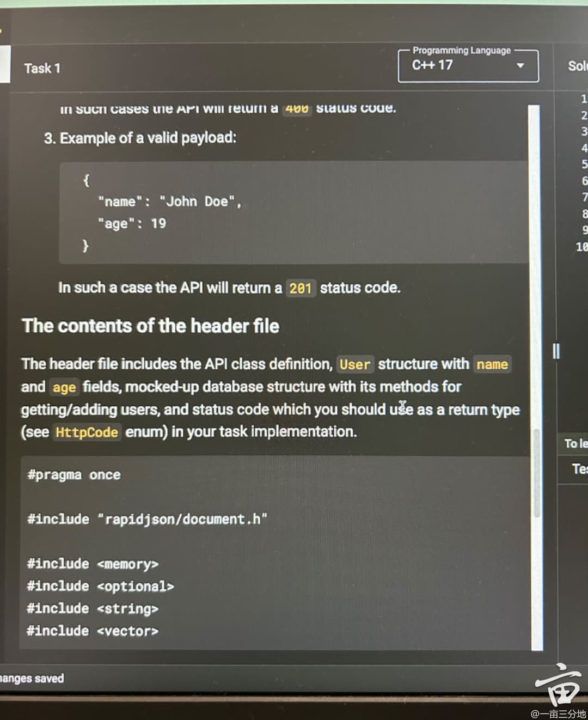Viewport: 588px width, 720px height.
Task: Click the small inner scrollbar thumb
Action: pos(537,473)
